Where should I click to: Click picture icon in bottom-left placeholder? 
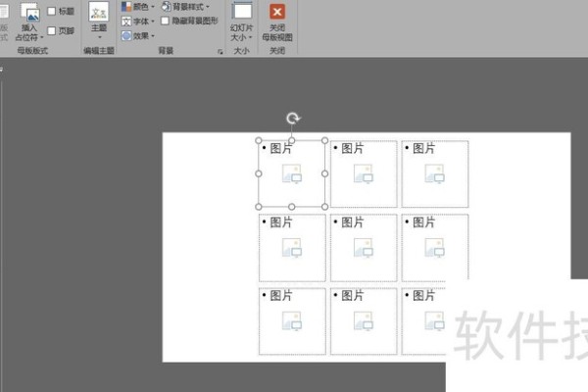[292, 321]
